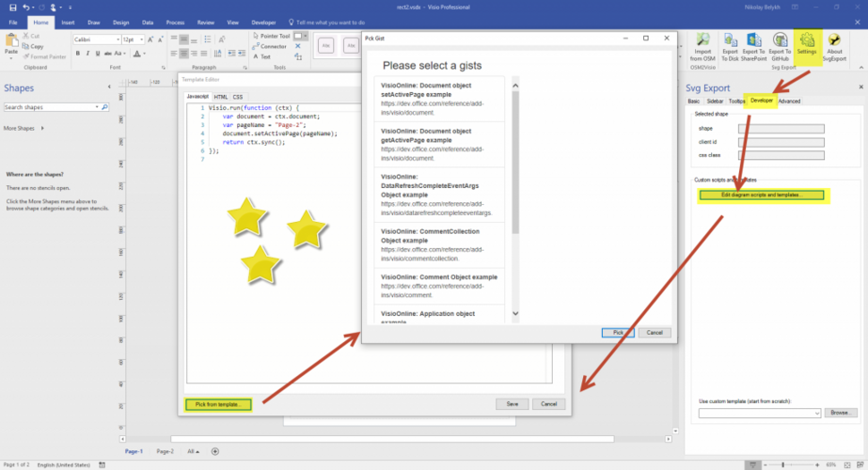868x470 pixels.
Task: Click the Copy command
Action: coord(33,46)
